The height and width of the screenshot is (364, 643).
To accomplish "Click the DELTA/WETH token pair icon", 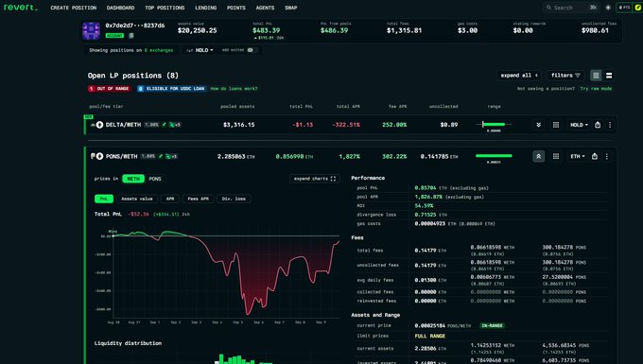I will point(96,125).
